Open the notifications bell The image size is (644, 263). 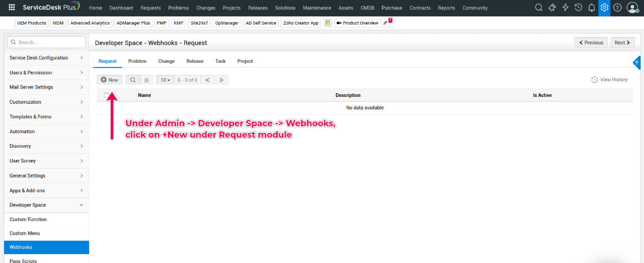(592, 8)
